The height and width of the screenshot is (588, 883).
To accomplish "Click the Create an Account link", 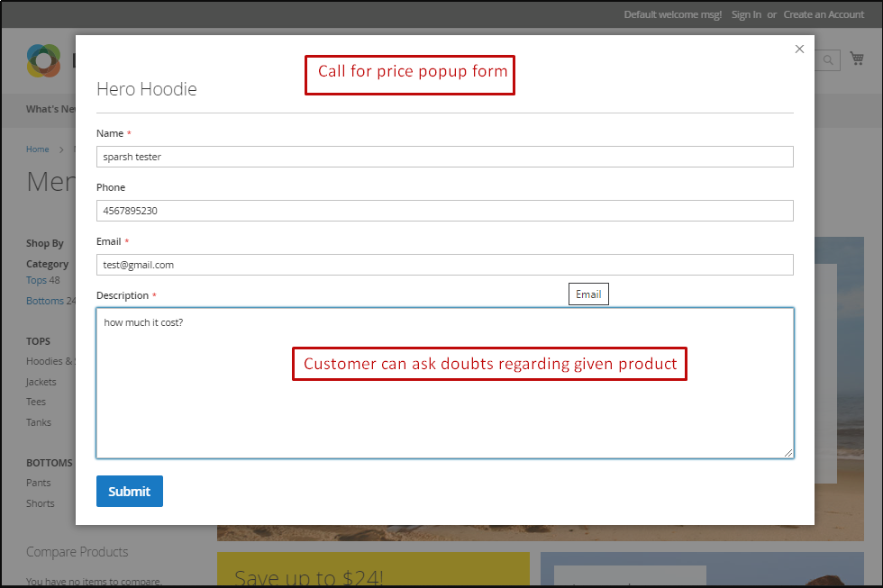I will click(824, 14).
